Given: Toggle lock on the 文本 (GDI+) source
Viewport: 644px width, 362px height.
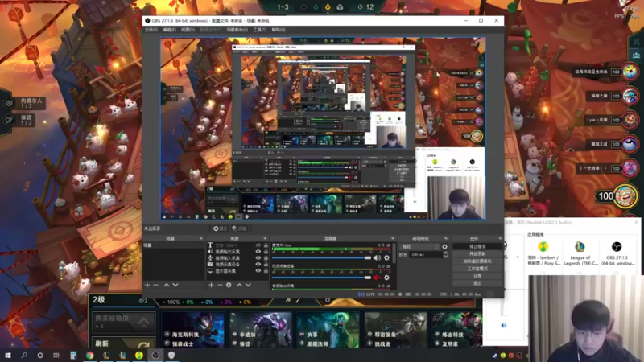Looking at the screenshot, I should [266, 245].
